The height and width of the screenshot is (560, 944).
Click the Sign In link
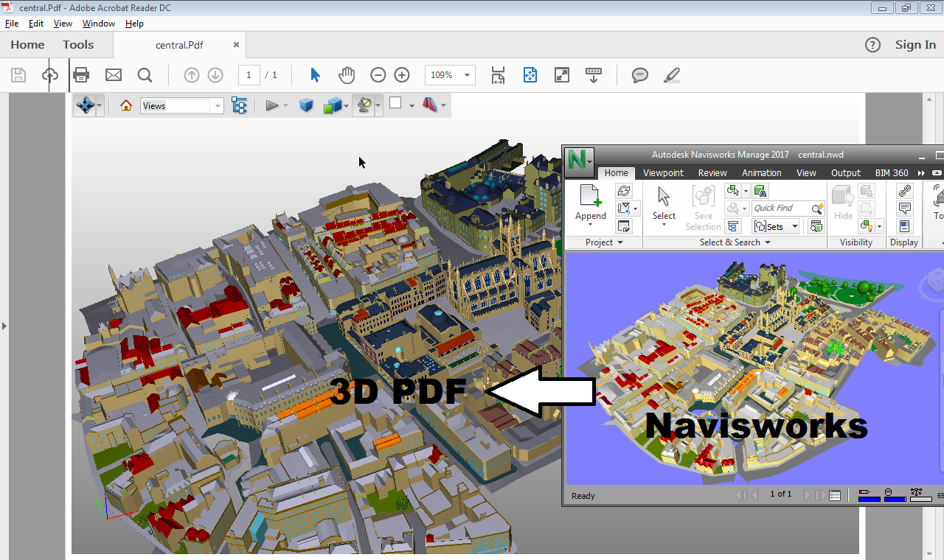coord(915,45)
